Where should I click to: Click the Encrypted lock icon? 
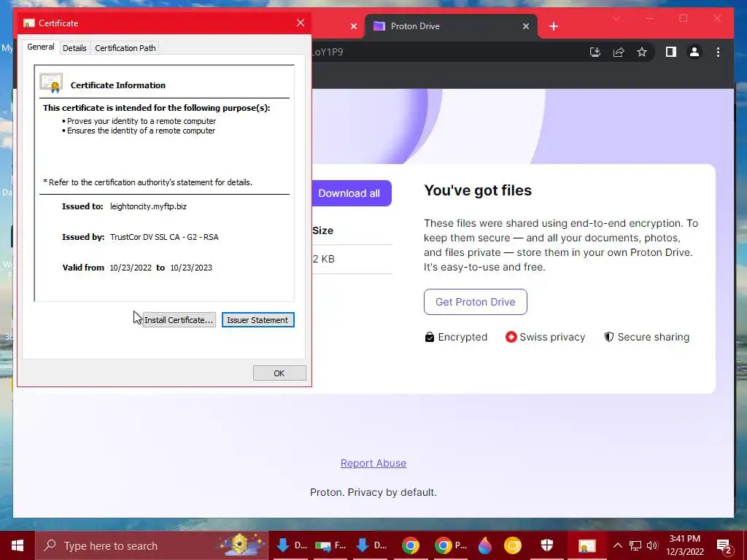pos(429,337)
